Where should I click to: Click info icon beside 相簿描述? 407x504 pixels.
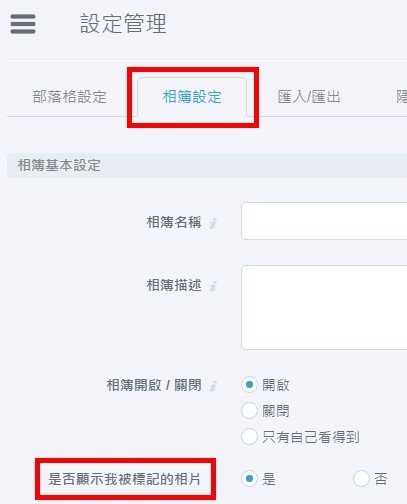213,286
